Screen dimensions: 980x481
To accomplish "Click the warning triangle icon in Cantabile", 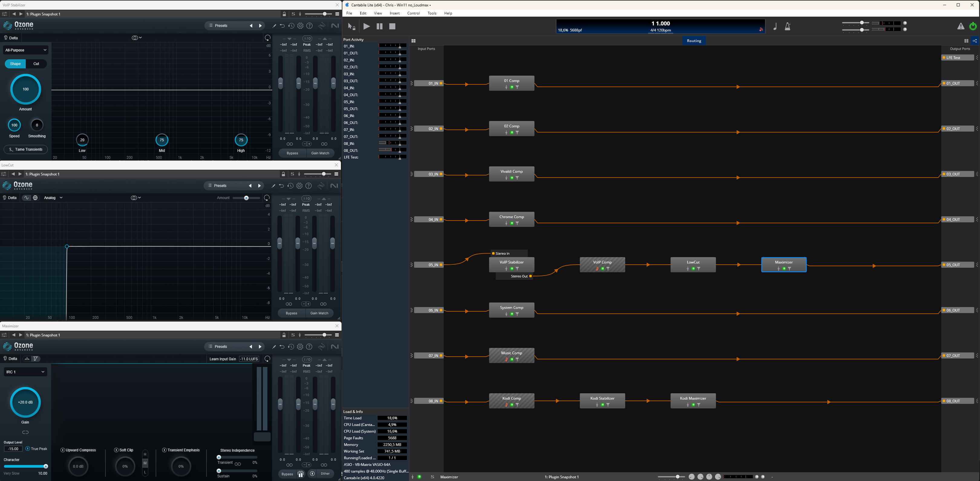I will pos(961,26).
